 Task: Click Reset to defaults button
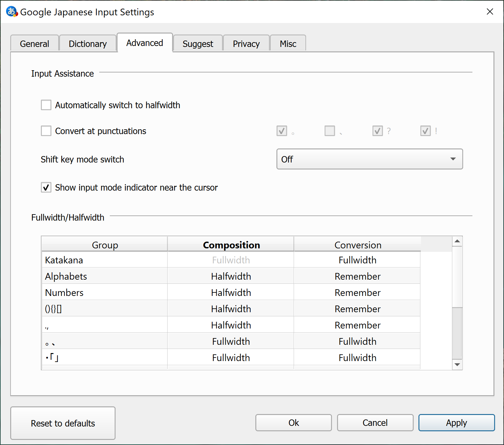tap(63, 423)
